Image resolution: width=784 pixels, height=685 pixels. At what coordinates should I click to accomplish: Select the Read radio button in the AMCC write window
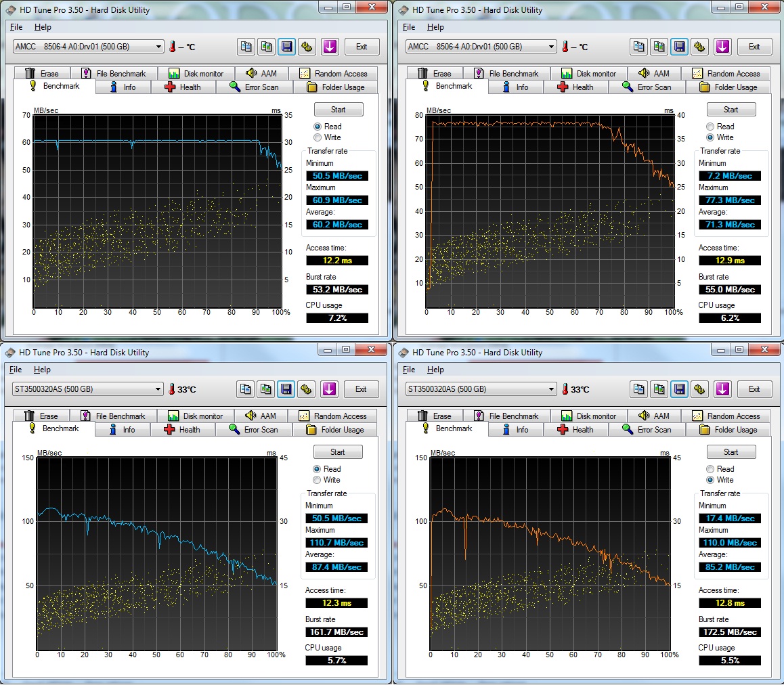(710, 127)
